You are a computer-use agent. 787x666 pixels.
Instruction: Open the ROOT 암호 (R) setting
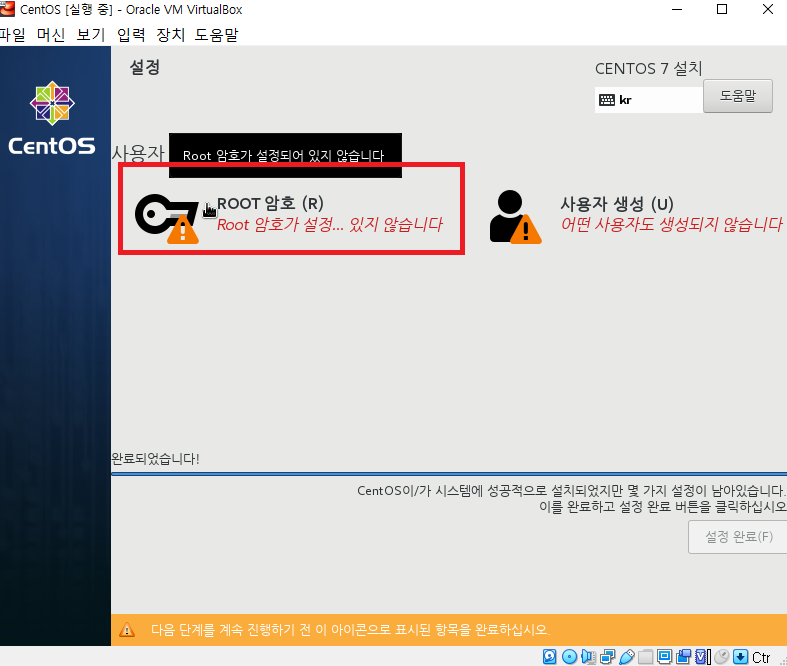291,214
